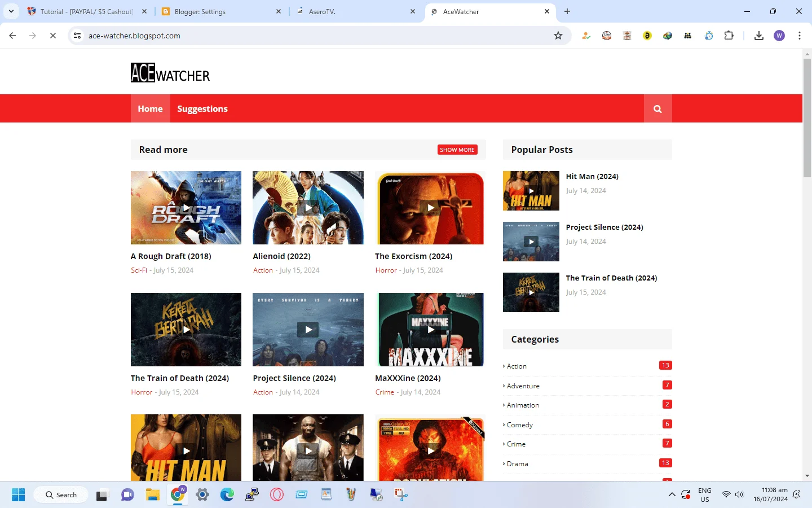Click Sci-Fi label under A Rough Draft

point(139,270)
